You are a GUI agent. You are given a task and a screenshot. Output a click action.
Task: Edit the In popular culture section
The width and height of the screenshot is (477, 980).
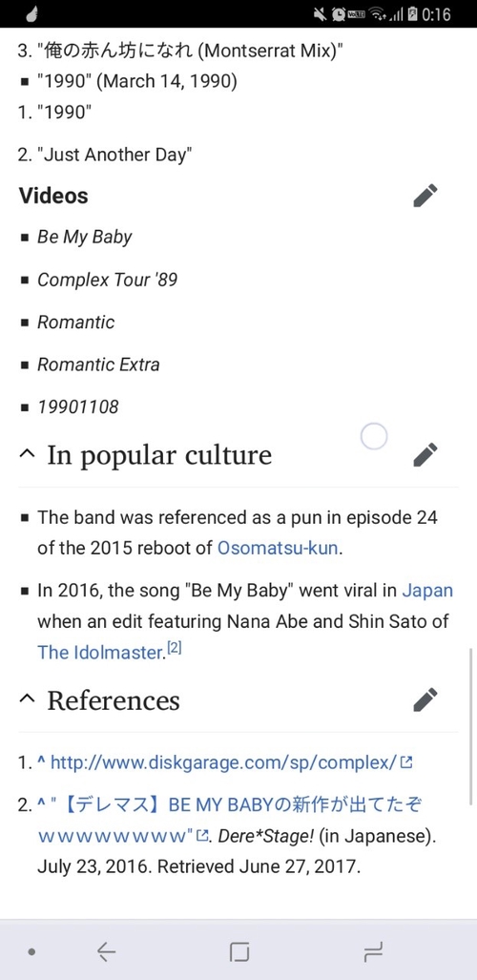point(425,454)
